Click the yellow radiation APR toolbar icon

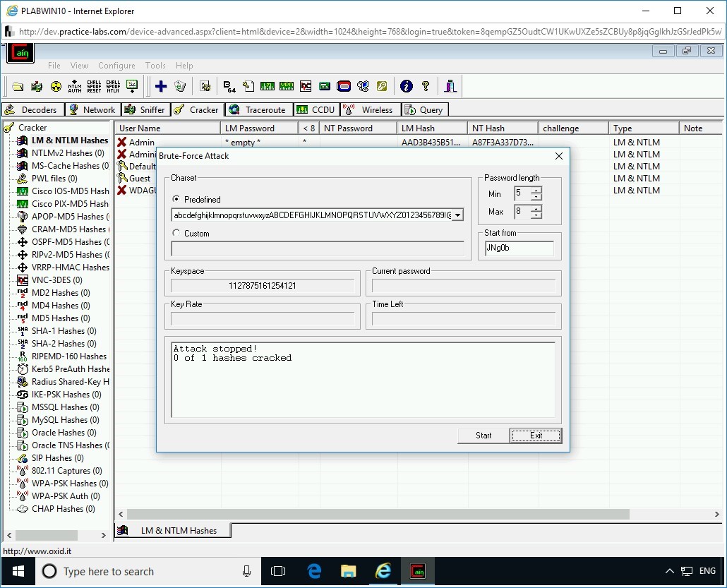[56, 86]
